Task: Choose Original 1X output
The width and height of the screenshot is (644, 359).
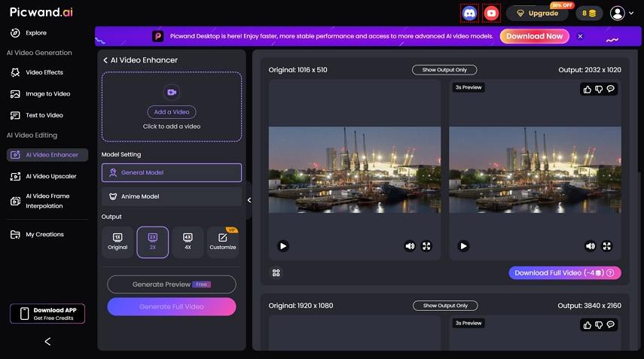Action: click(118, 242)
